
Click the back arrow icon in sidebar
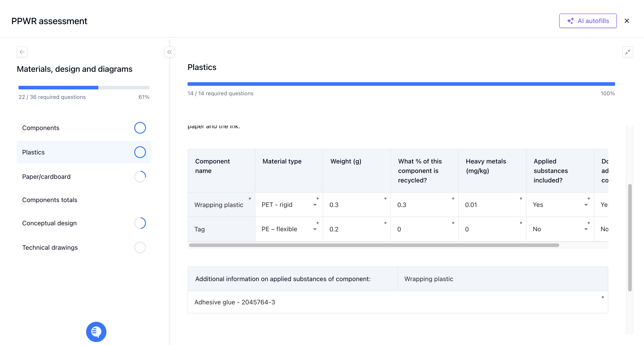22,52
